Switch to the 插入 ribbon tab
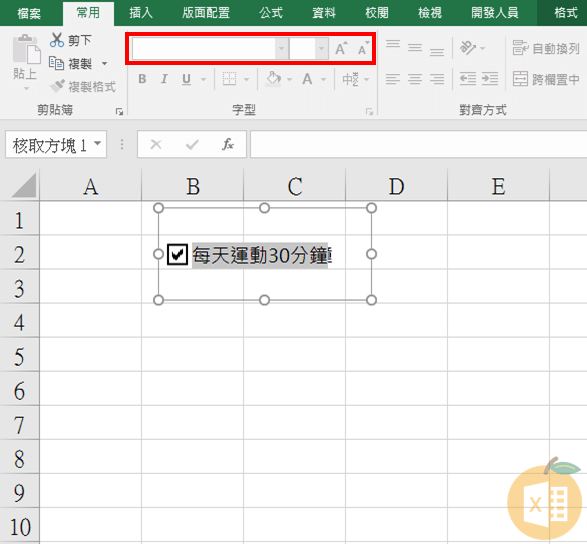Screen dimensions: 587x544 click(x=141, y=13)
